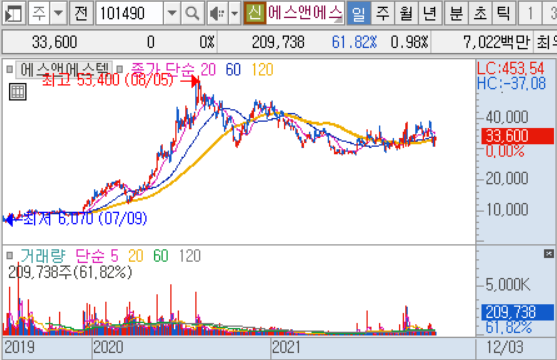Viewport: 557px width, 360px height.
Task: Click the 5,000K volume axis label
Action: [508, 284]
